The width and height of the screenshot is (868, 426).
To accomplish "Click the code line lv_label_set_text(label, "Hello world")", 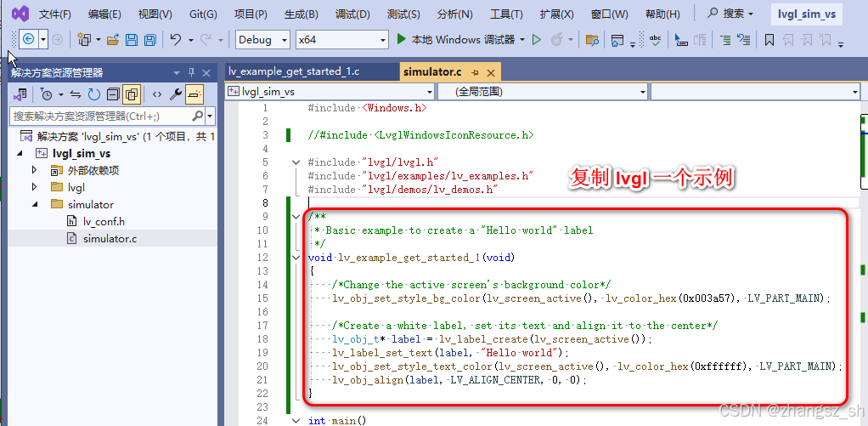I will pos(450,353).
